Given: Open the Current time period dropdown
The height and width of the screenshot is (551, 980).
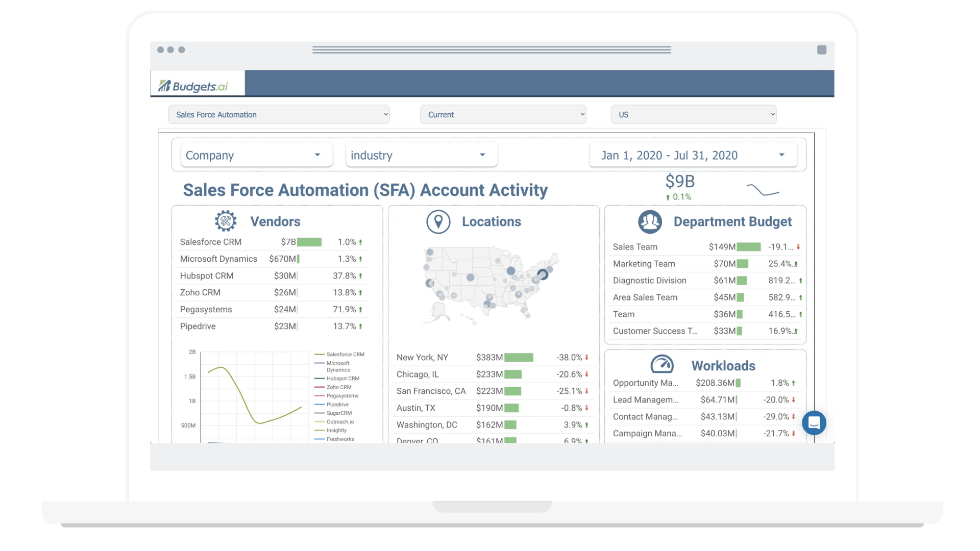Looking at the screenshot, I should point(503,114).
